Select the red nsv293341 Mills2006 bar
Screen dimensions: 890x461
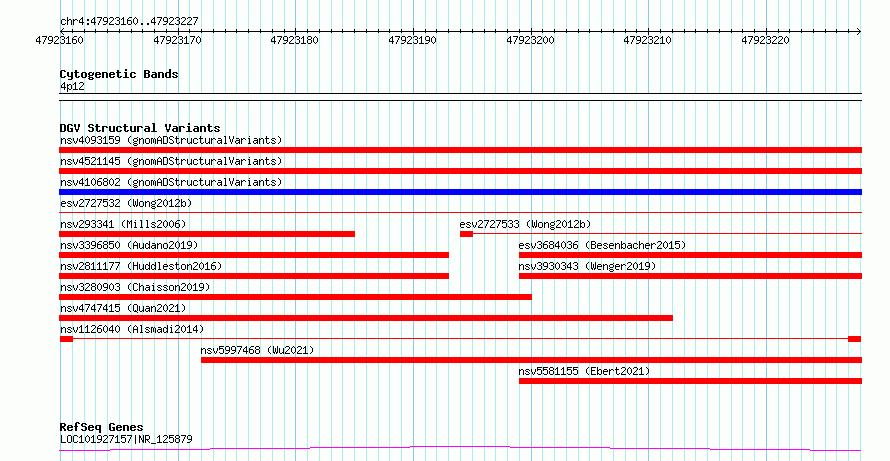point(207,234)
